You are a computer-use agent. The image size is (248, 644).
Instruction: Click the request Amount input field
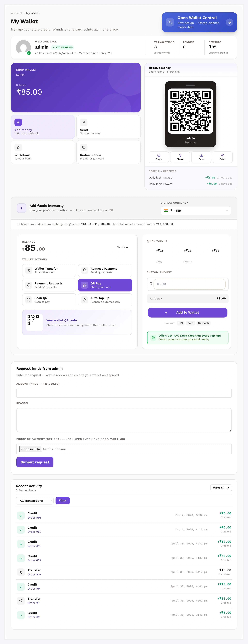[124, 393]
